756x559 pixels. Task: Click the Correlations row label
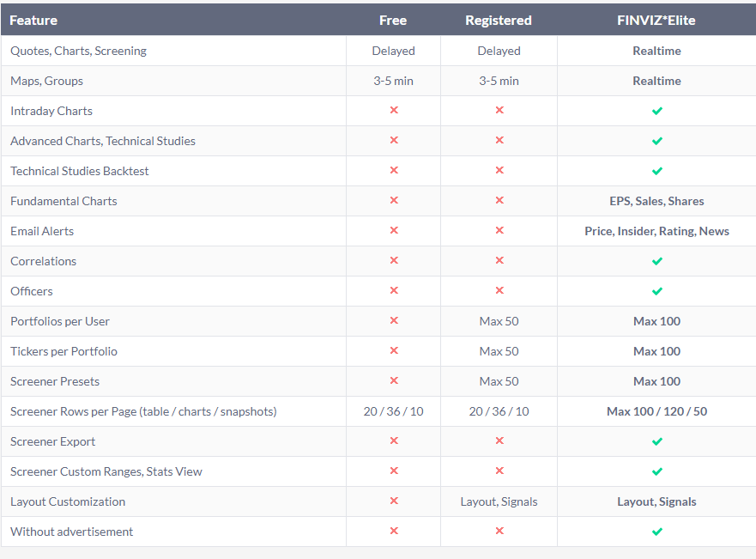pos(44,261)
